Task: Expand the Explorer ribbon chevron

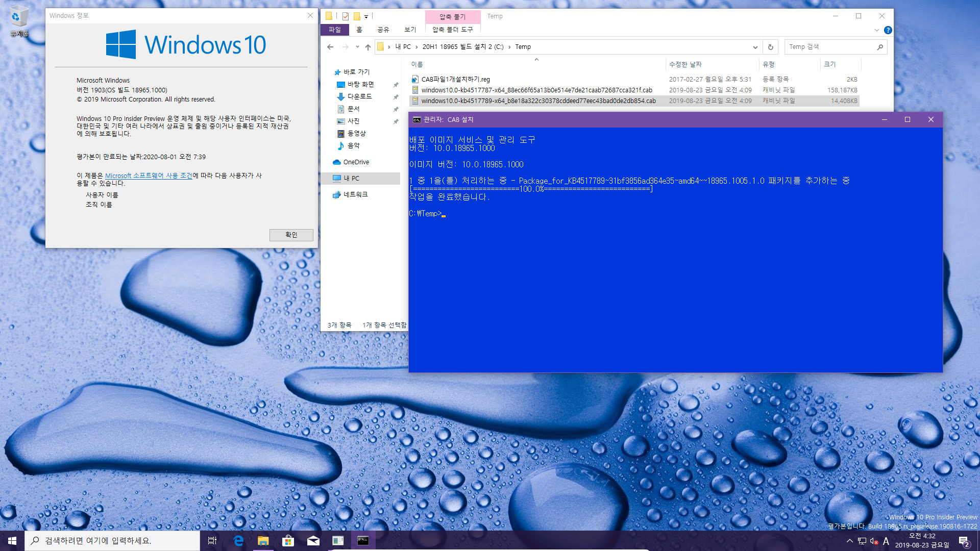Action: 877,30
